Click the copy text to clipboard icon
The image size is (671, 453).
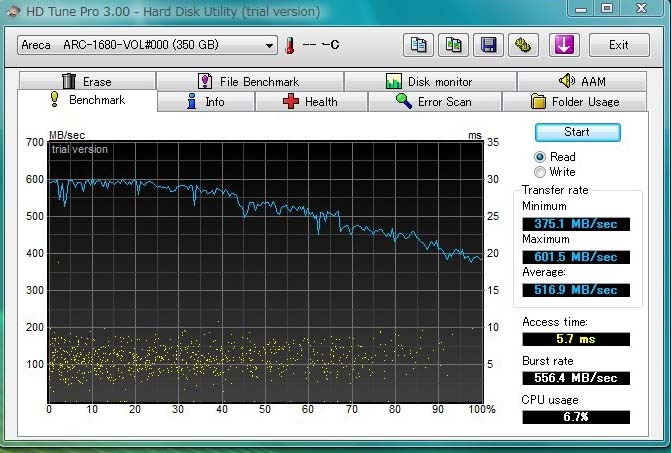point(419,45)
